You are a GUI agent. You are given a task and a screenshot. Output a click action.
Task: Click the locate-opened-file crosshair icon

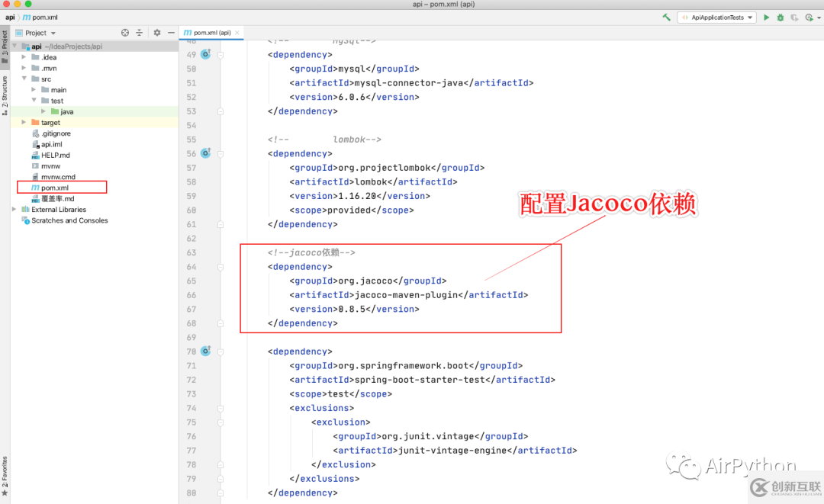point(125,33)
